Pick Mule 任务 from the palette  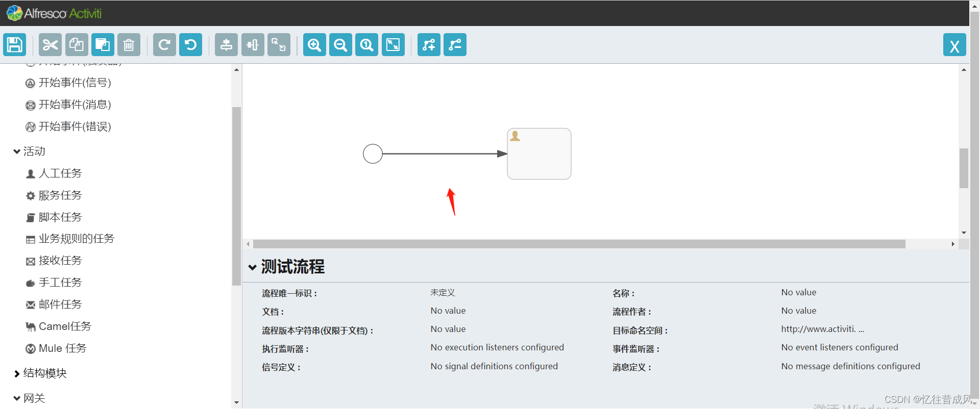[57, 348]
